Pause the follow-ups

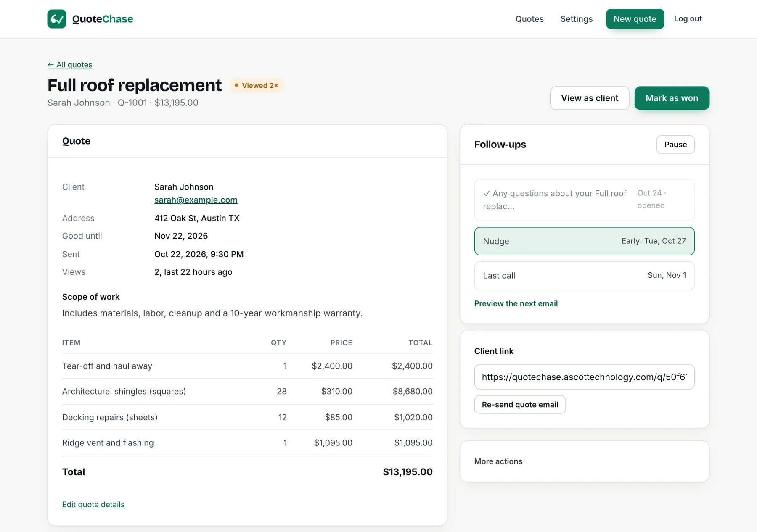(675, 145)
